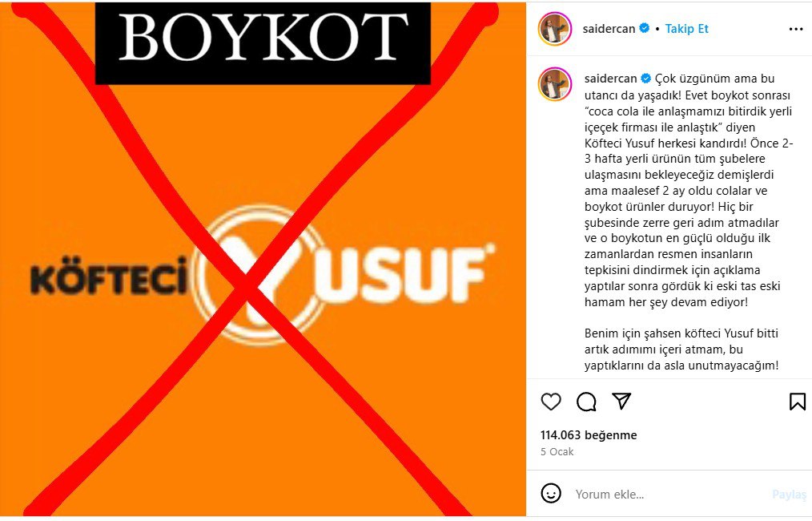Save post using bookmark icon
This screenshot has height=521, width=812.
click(797, 402)
